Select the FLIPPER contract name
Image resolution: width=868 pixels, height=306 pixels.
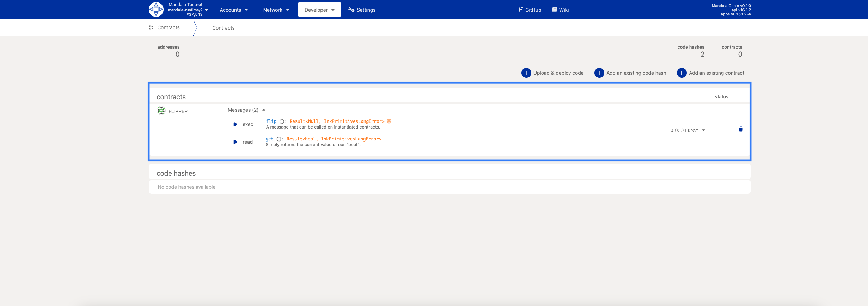(x=178, y=111)
